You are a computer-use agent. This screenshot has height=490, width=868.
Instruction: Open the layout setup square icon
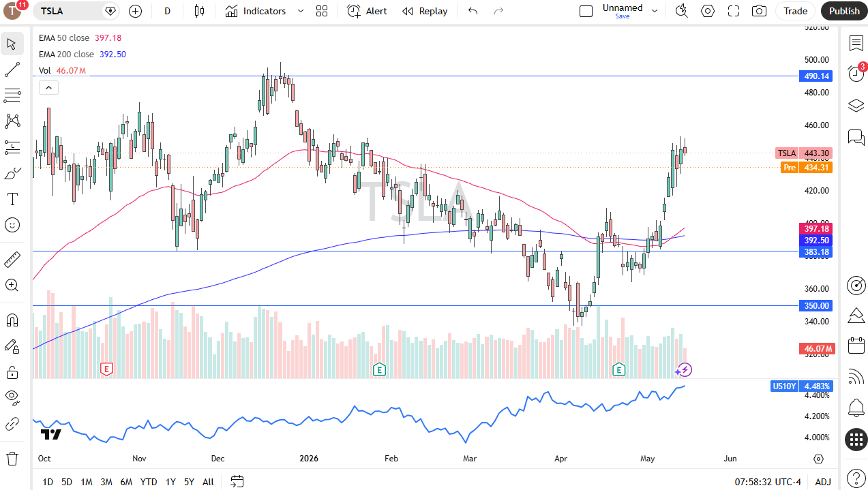pyautogui.click(x=586, y=11)
